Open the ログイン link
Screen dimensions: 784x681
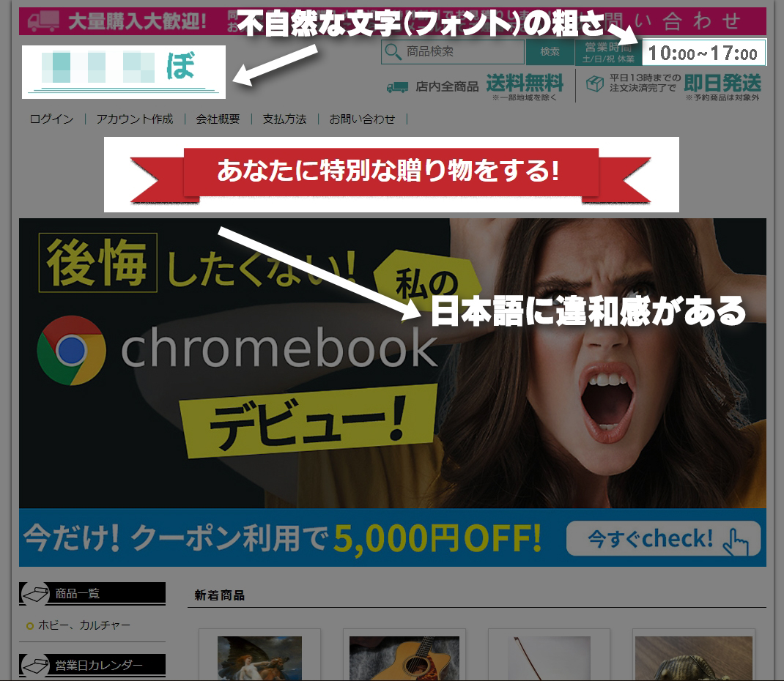click(51, 119)
